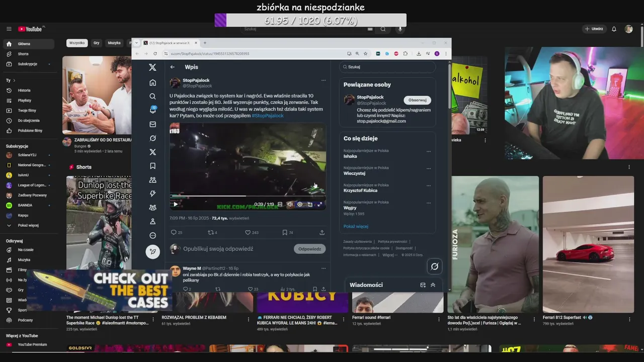644x362 pixels.
Task: Click Obserwuj to follow StopPajalock
Action: (x=417, y=100)
